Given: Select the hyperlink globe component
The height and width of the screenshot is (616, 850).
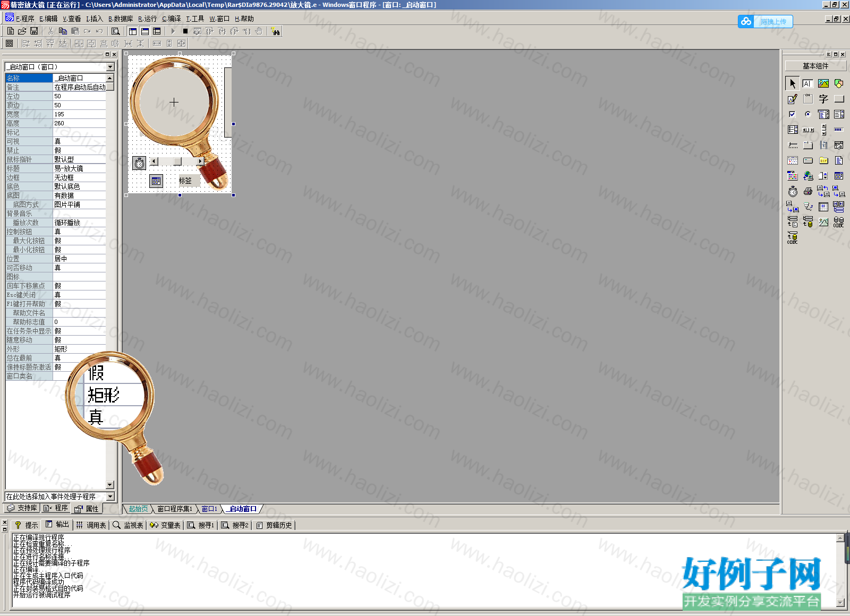Looking at the screenshot, I should click(x=807, y=176).
